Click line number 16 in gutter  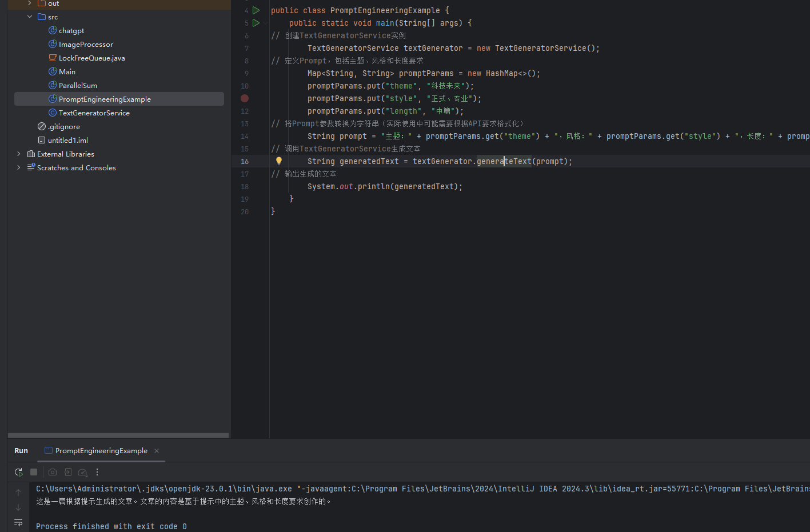(245, 161)
